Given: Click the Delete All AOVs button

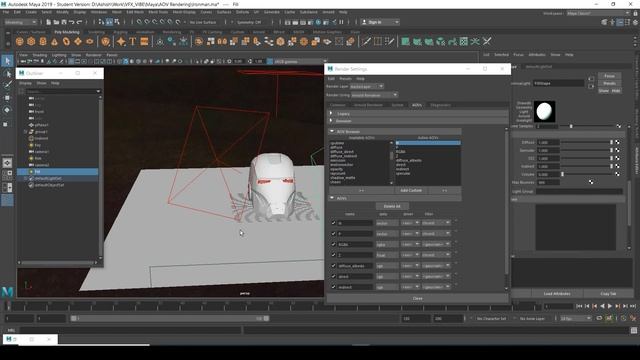Looking at the screenshot, I should point(392,206).
